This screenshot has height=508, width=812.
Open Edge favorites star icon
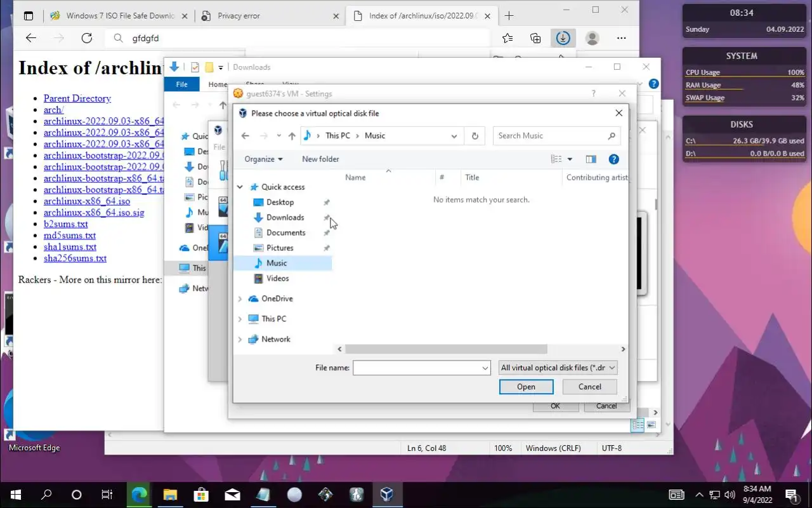point(507,38)
